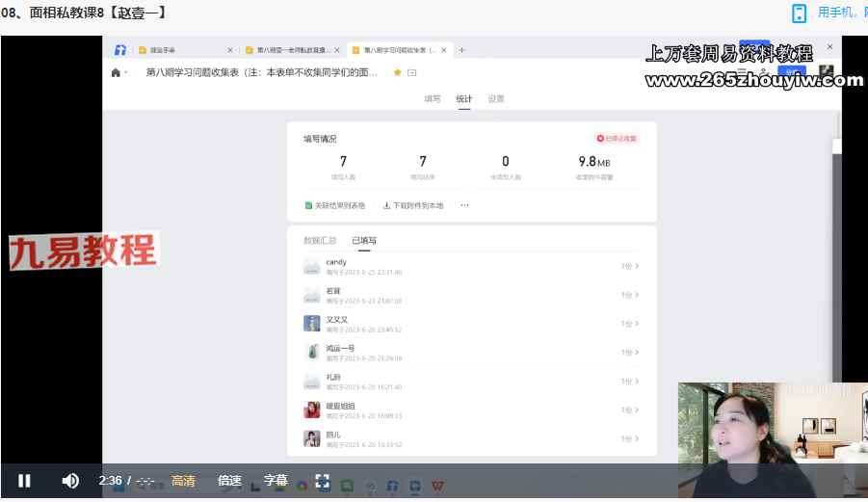Click the phone icon at top right

[799, 13]
